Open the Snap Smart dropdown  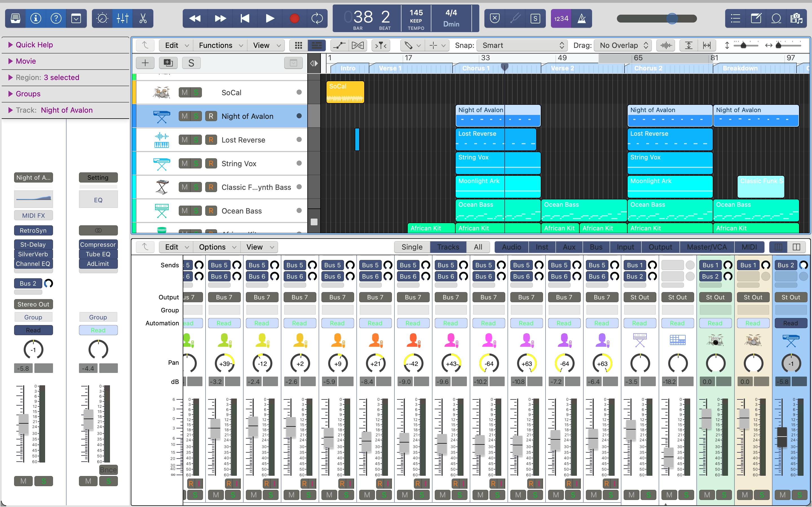coord(522,45)
